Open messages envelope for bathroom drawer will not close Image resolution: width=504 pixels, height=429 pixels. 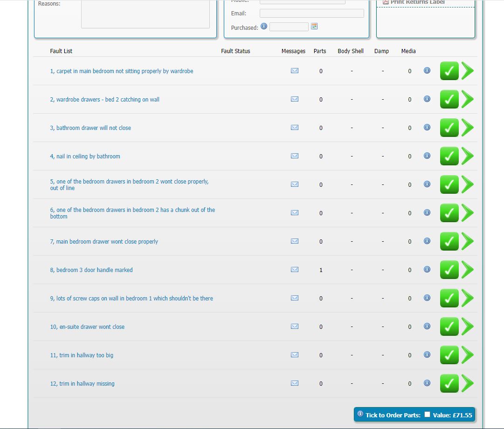pyautogui.click(x=295, y=128)
